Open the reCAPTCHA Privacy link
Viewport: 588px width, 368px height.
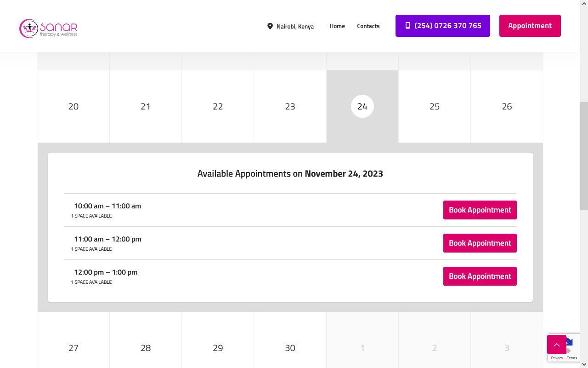click(x=557, y=358)
